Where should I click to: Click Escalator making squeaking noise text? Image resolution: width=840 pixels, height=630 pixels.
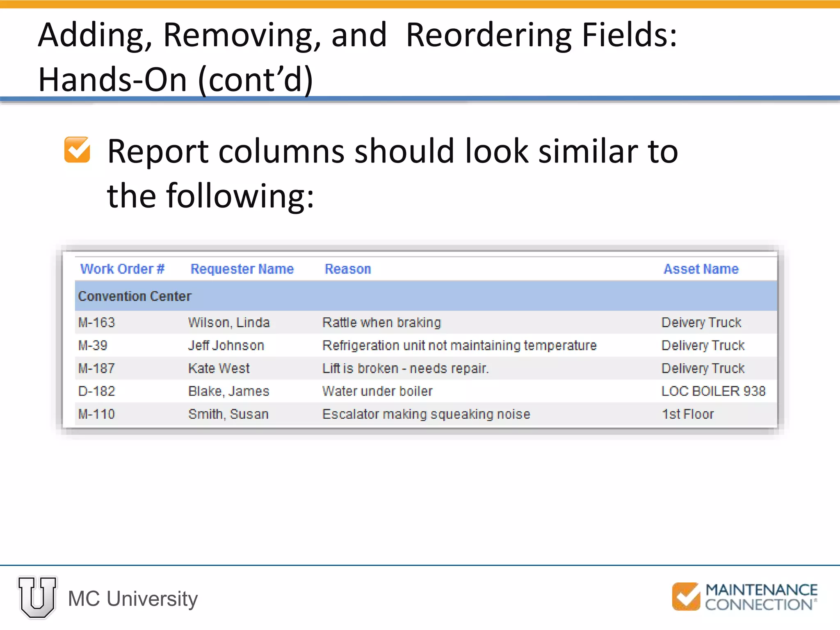(x=426, y=415)
